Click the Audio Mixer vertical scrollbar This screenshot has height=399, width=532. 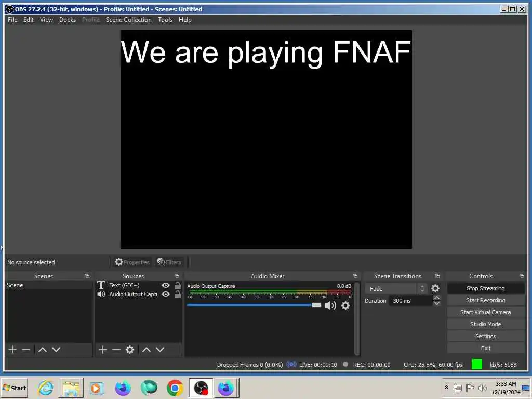[x=356, y=318]
